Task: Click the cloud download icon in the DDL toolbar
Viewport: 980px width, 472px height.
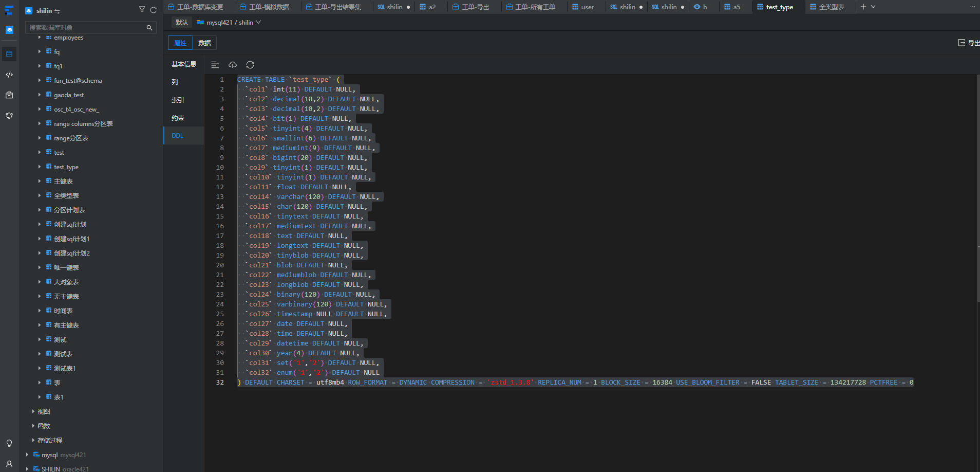Action: coord(232,65)
